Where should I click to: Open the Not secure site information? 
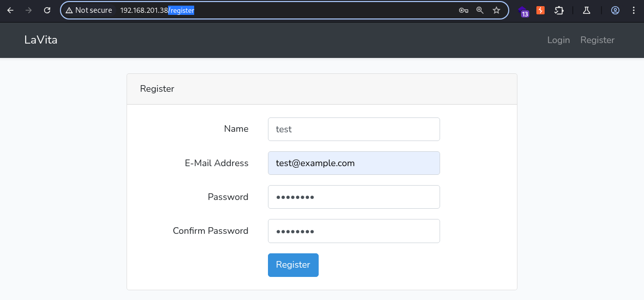[x=89, y=10]
